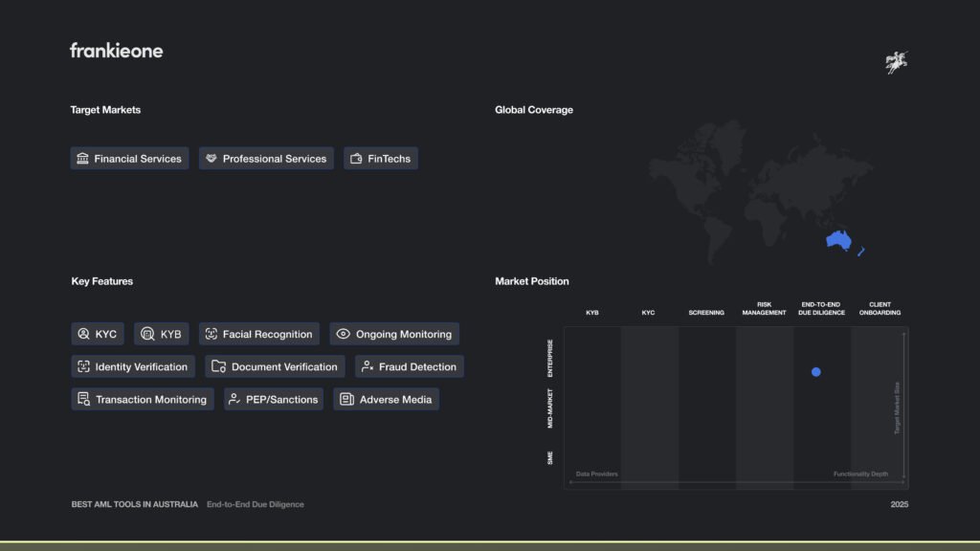Click the RISK MANAGEMENT column header
Viewport: 980px width, 551px height.
(x=764, y=309)
